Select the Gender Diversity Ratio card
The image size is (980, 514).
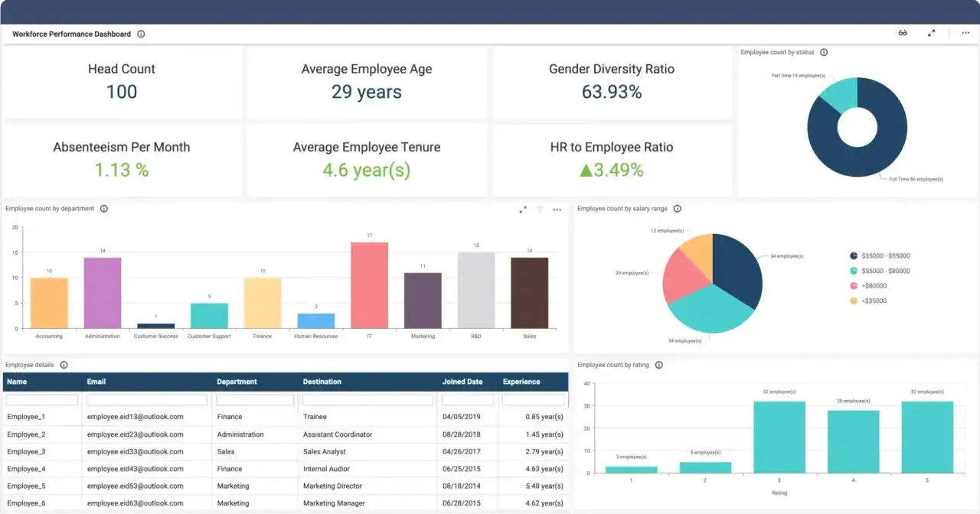coord(612,82)
